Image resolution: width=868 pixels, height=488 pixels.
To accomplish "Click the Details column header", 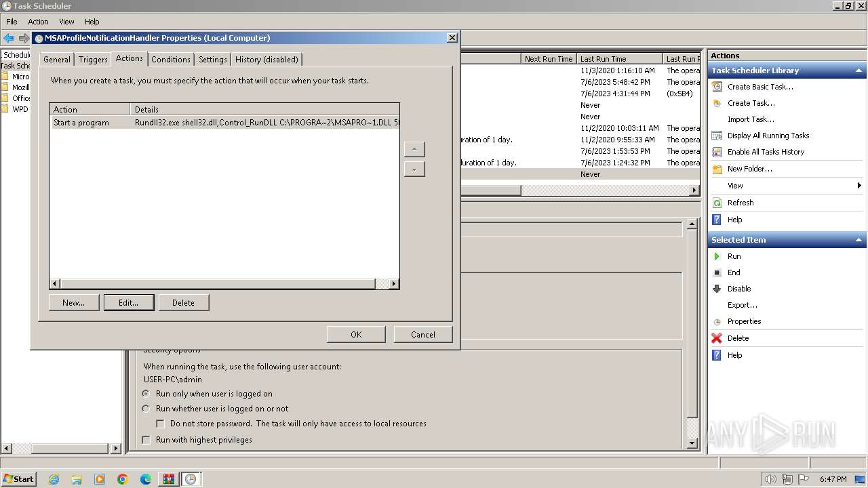I will pos(264,109).
